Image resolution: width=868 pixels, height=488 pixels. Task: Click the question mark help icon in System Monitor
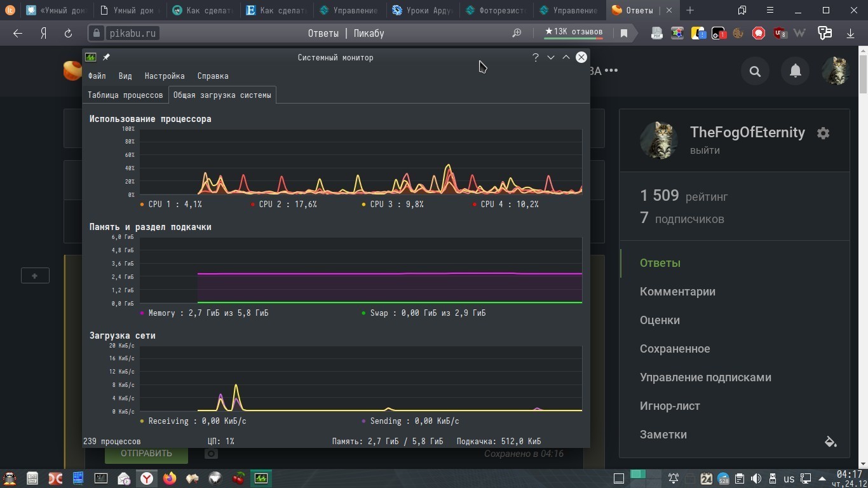click(536, 57)
